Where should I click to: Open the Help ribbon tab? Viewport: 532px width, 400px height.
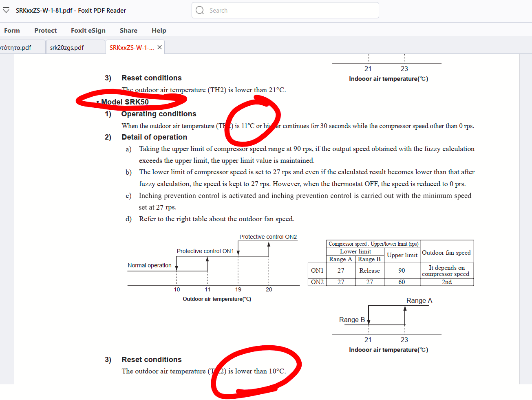point(159,30)
